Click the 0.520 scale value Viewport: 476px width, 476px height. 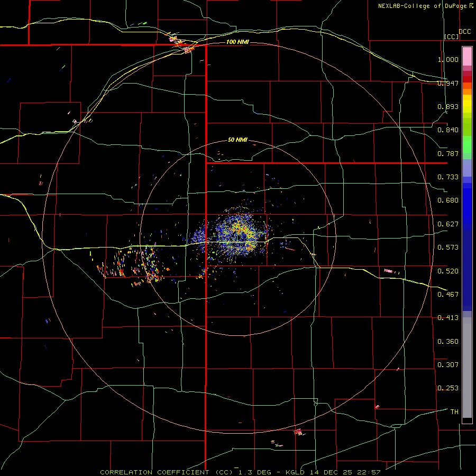click(448, 271)
